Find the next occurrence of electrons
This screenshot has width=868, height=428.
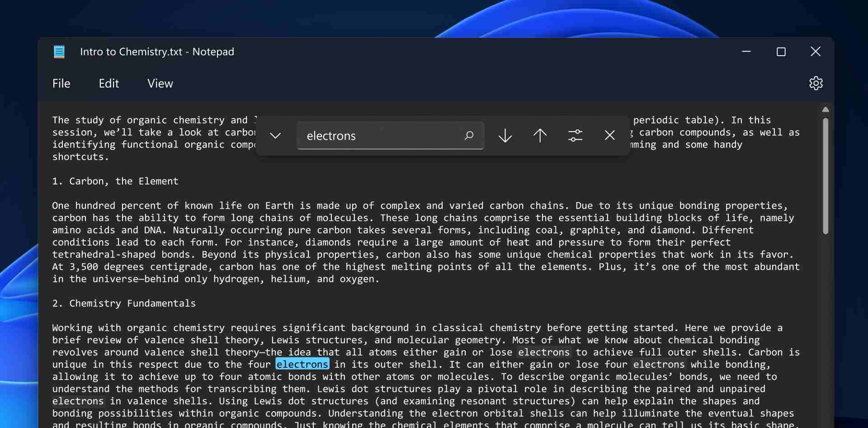point(505,135)
